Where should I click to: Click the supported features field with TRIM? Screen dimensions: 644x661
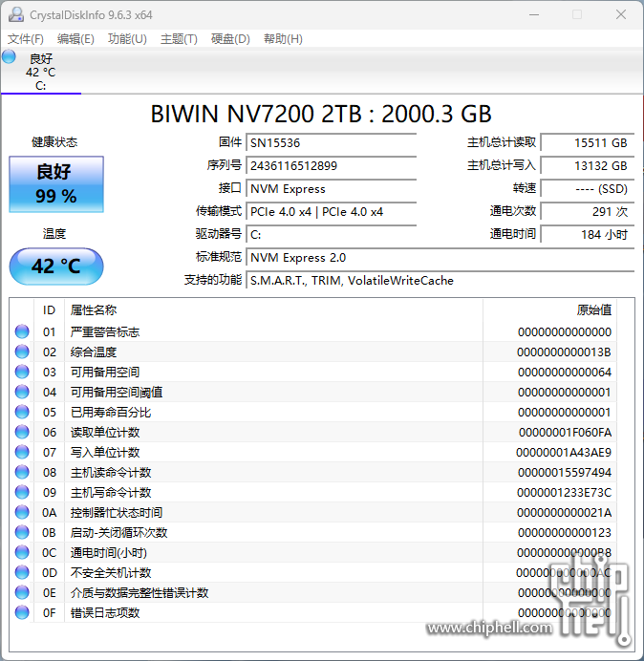440,280
